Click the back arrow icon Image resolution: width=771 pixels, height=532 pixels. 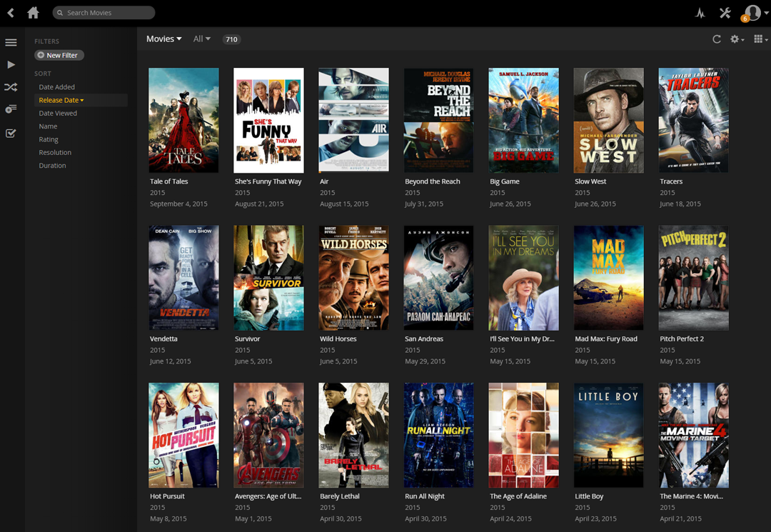click(11, 12)
